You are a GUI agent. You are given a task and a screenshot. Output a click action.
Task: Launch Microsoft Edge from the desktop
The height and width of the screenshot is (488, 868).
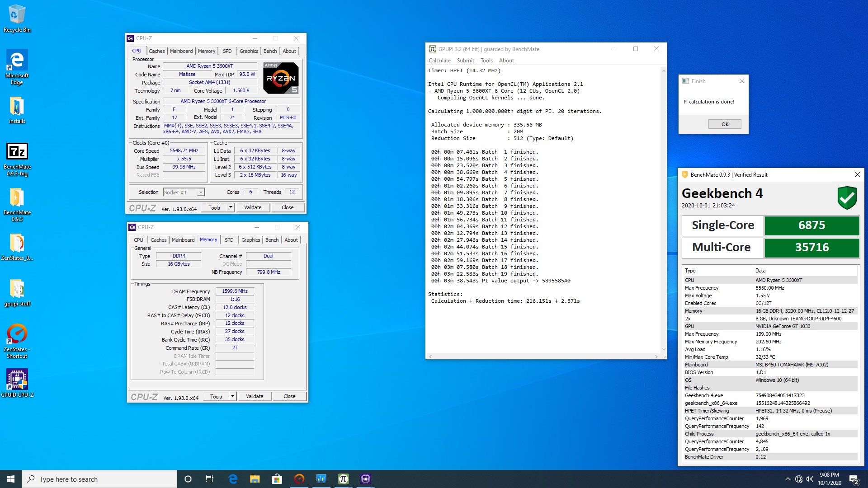[17, 67]
